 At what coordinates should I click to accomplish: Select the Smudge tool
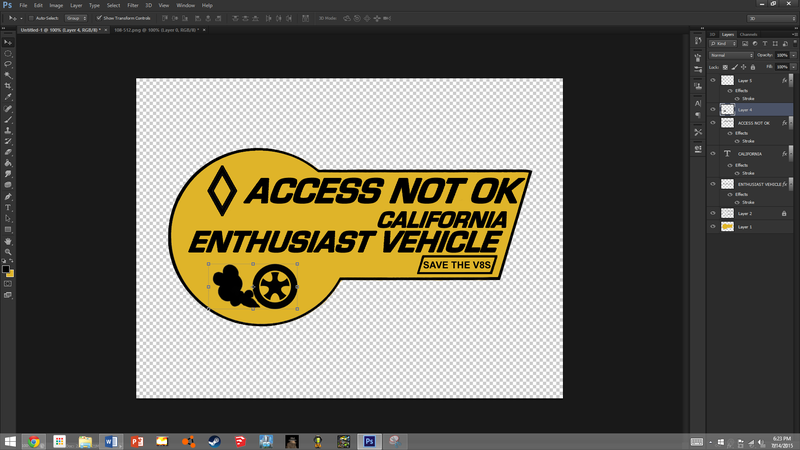click(8, 174)
